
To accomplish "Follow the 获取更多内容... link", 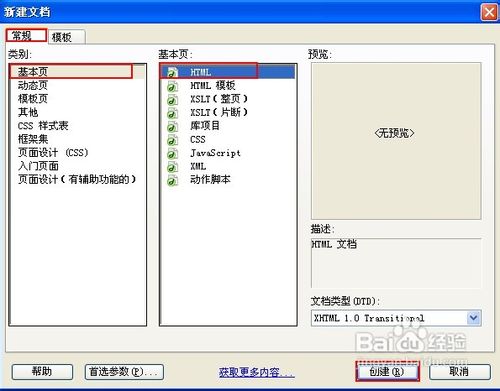I will tap(257, 372).
